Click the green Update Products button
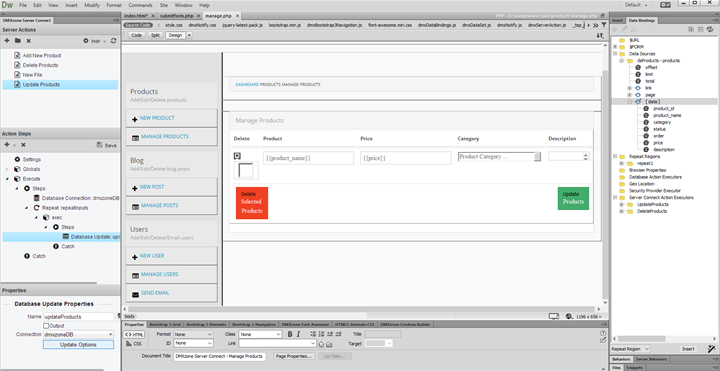The height and width of the screenshot is (371, 720). (x=573, y=198)
